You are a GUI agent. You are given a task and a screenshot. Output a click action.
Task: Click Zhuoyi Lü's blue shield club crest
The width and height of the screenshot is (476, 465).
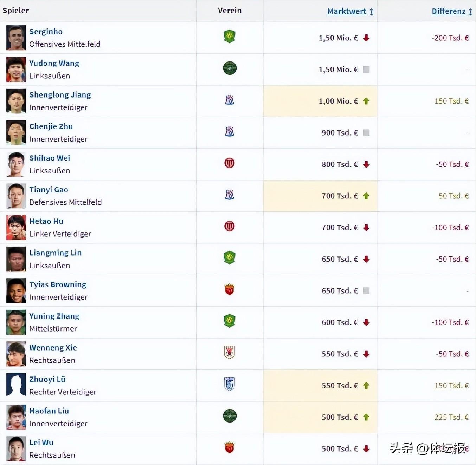tap(230, 384)
